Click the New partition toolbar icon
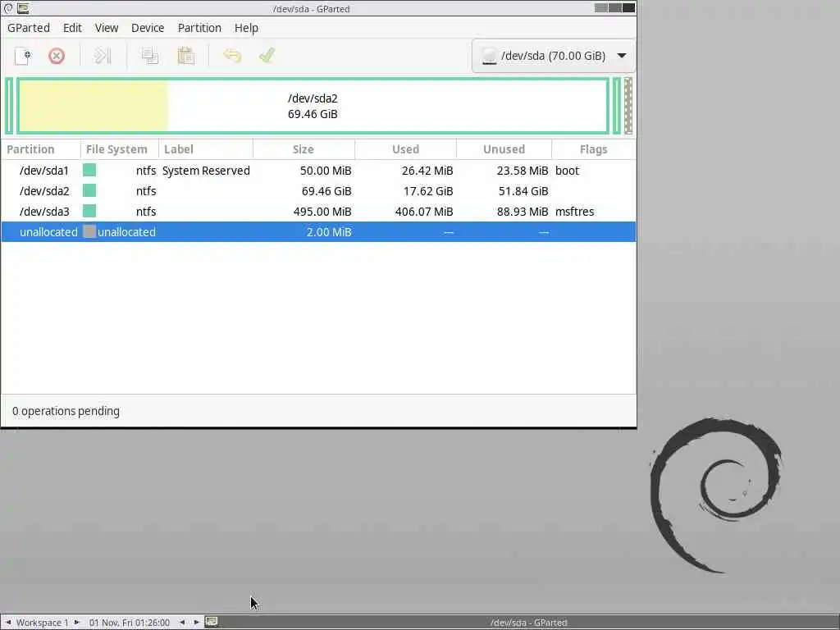840x630 pixels. pos(22,56)
